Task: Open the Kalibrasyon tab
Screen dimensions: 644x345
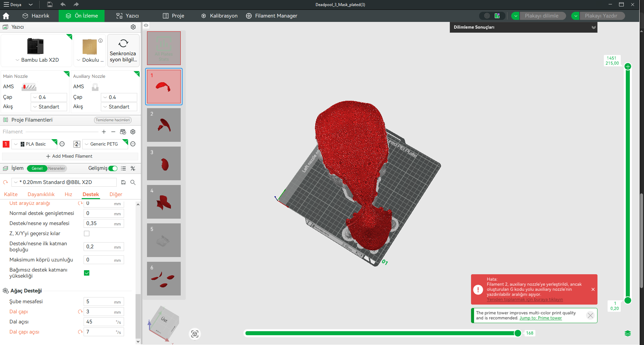Action: (x=219, y=16)
